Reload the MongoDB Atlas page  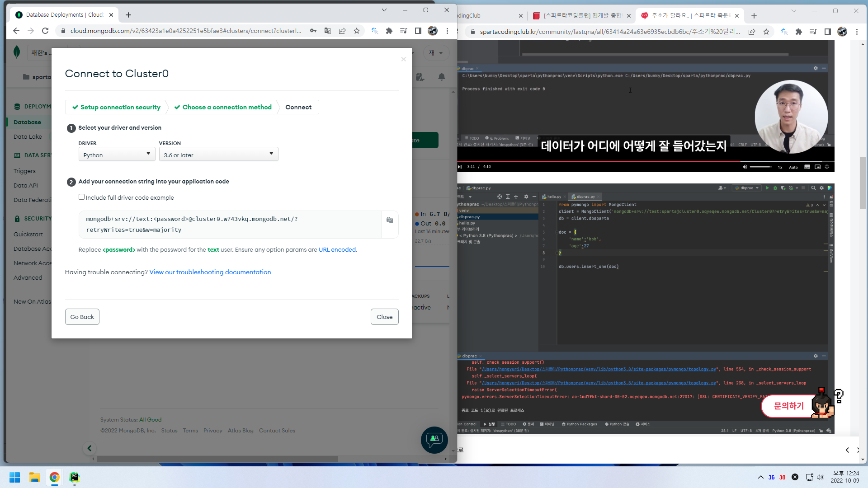(x=45, y=31)
